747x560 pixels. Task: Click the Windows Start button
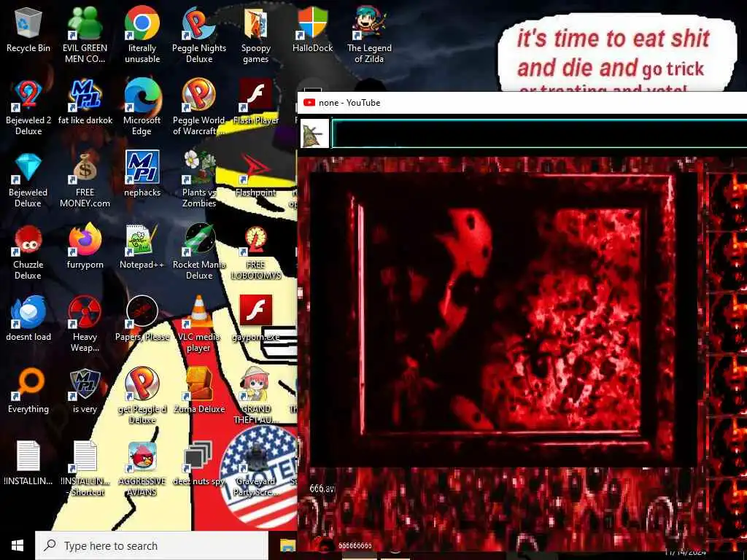(x=18, y=545)
